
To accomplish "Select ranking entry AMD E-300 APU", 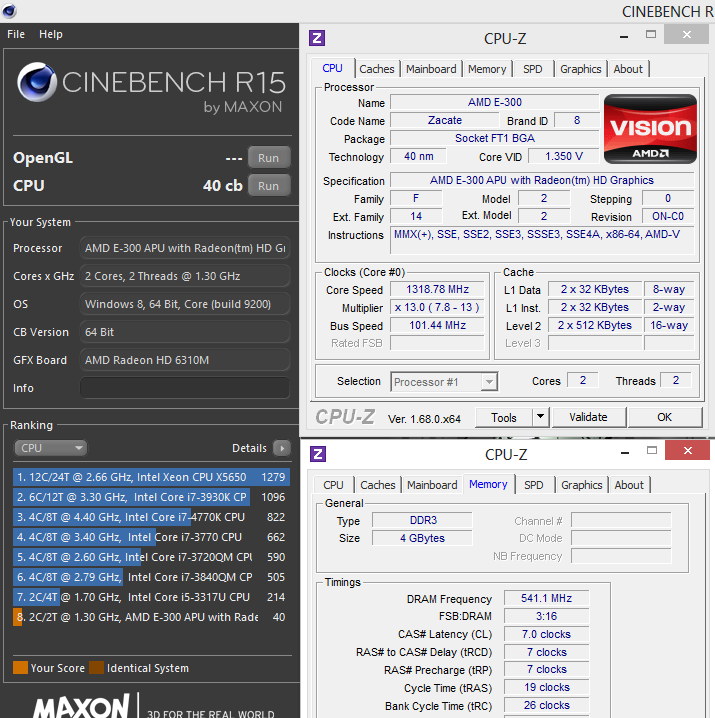I will (151, 617).
